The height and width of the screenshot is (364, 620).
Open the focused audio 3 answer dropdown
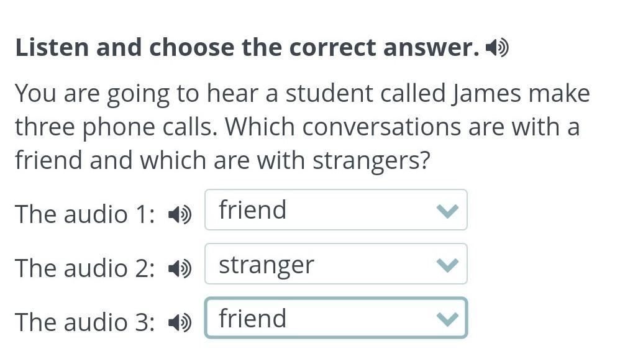pyautogui.click(x=335, y=318)
